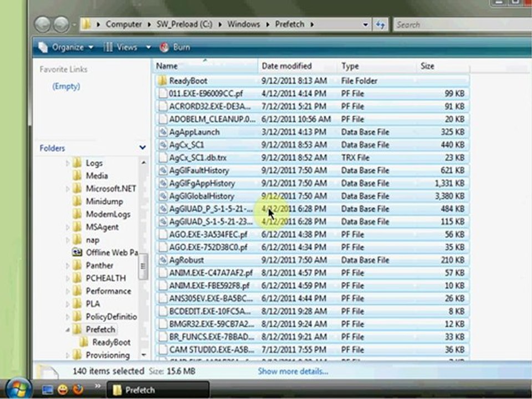Image resolution: width=532 pixels, height=399 pixels.
Task: Select SW_Preload (C:) in the address path
Action: (184, 24)
